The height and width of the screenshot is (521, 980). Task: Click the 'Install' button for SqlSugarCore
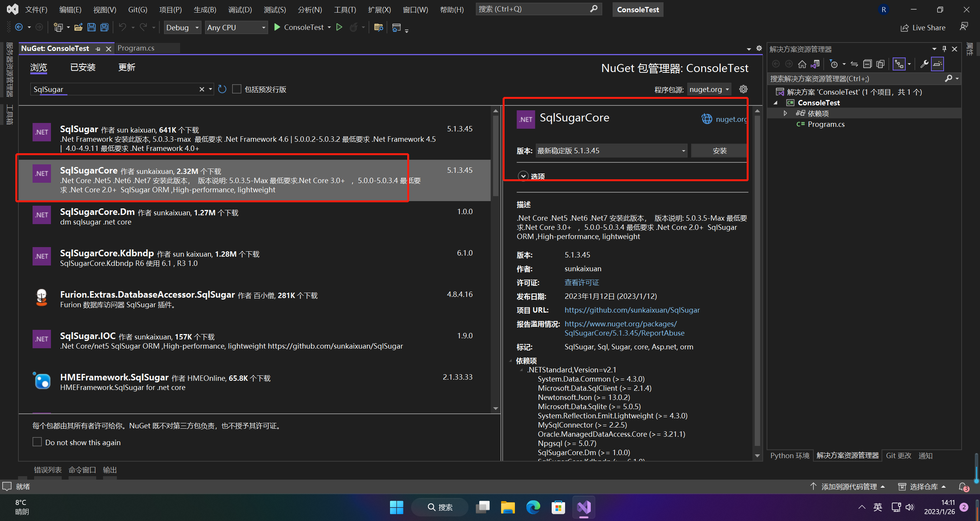[719, 150]
